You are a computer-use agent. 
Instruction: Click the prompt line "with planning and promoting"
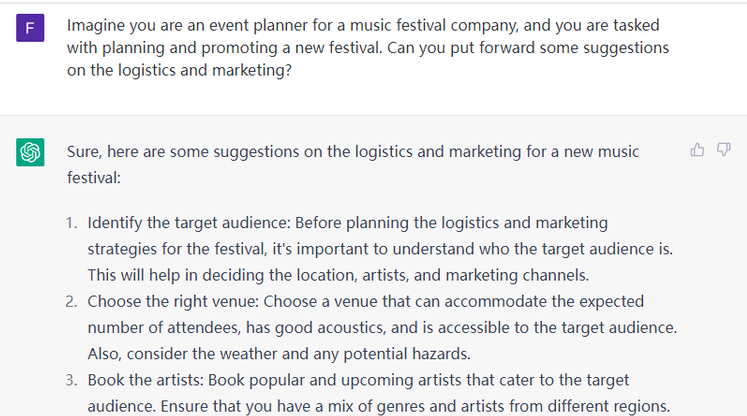pyautogui.click(x=367, y=49)
